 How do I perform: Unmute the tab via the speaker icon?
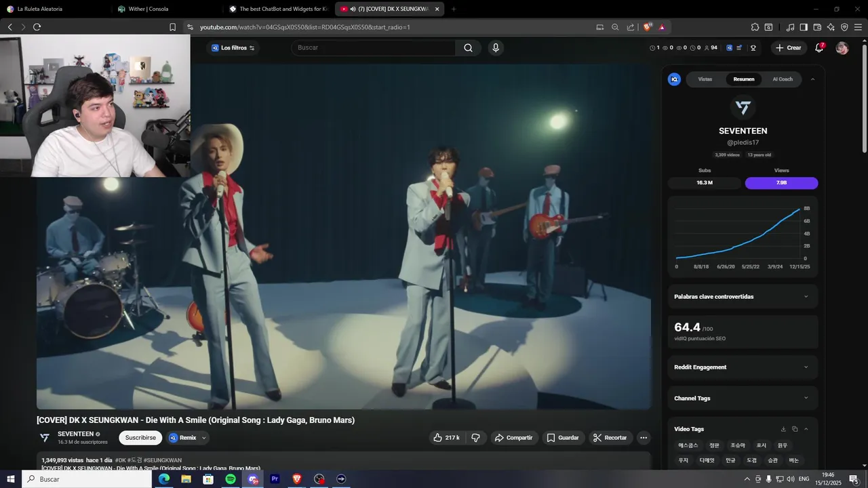(353, 9)
